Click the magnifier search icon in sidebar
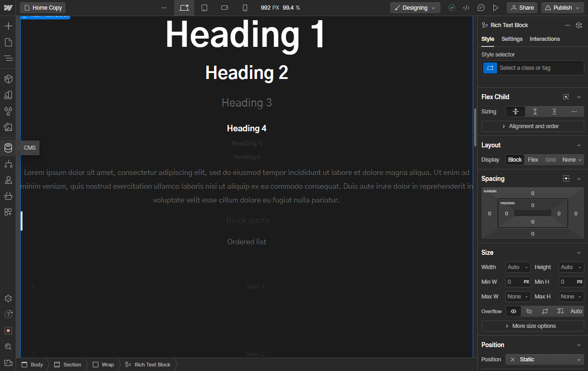 8,347
